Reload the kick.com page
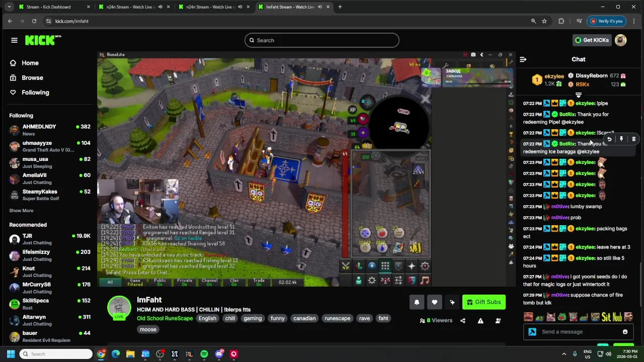The height and width of the screenshot is (362, 644). pyautogui.click(x=34, y=21)
